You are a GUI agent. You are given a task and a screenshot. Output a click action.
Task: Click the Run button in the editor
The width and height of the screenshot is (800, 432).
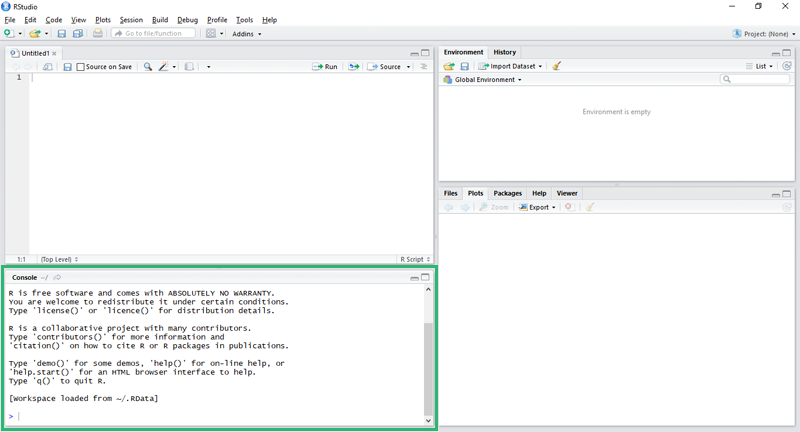(x=325, y=67)
